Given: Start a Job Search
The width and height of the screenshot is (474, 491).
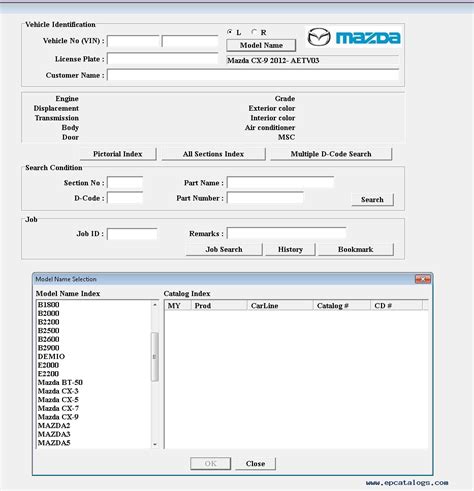Looking at the screenshot, I should tap(224, 249).
